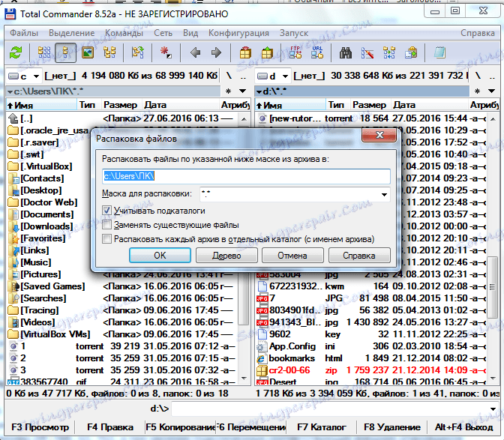The width and height of the screenshot is (504, 440).
Task: Click the bookmarks html file icon
Action: pyautogui.click(x=262, y=358)
